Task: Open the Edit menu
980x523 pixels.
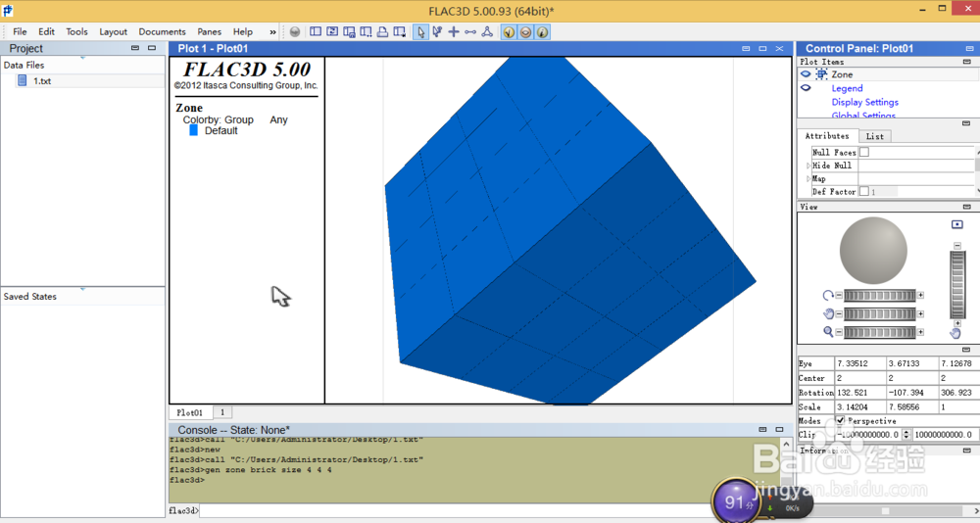Action: 46,32
